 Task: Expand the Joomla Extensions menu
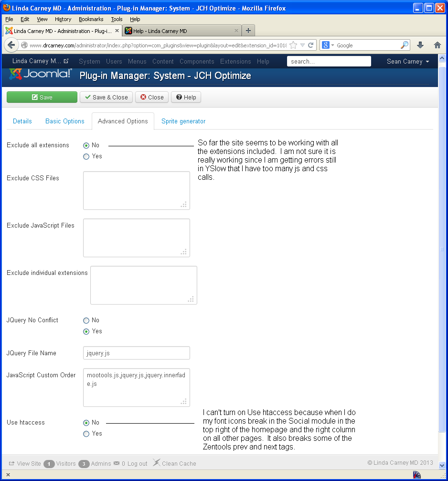point(235,61)
